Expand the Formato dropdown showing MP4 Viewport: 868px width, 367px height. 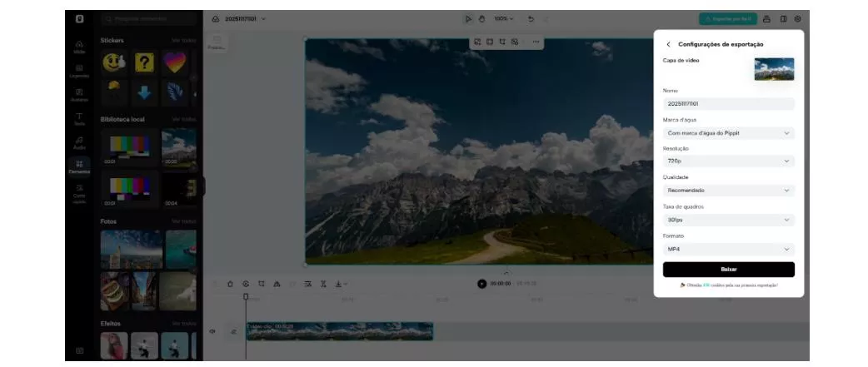coord(728,249)
